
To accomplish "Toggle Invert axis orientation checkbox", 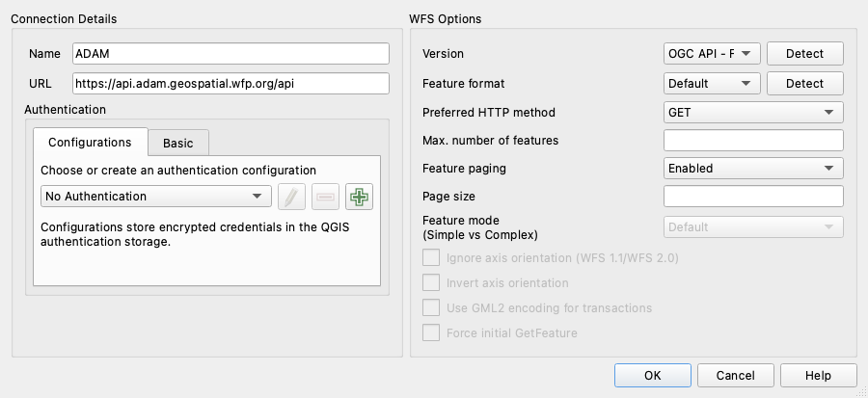I will click(431, 282).
